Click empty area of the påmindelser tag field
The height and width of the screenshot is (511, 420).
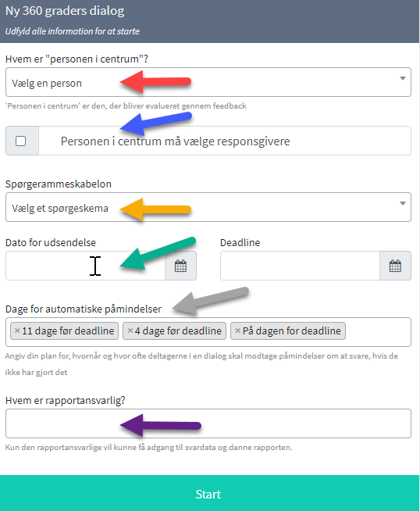378,332
